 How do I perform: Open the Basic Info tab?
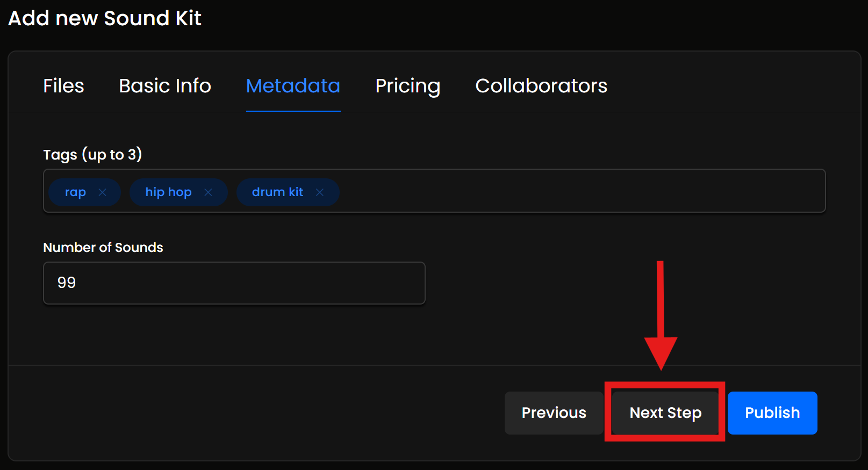tap(165, 86)
